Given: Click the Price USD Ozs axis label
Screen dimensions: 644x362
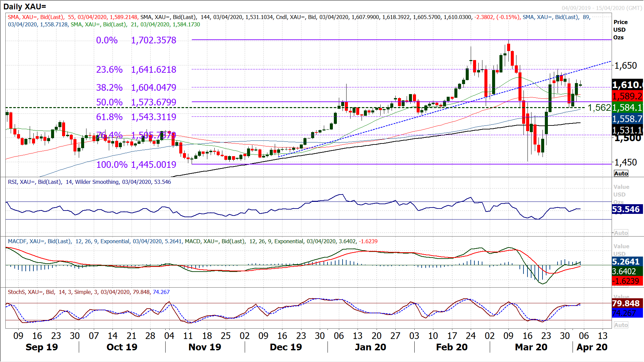Looking at the screenshot, I should (x=620, y=30).
